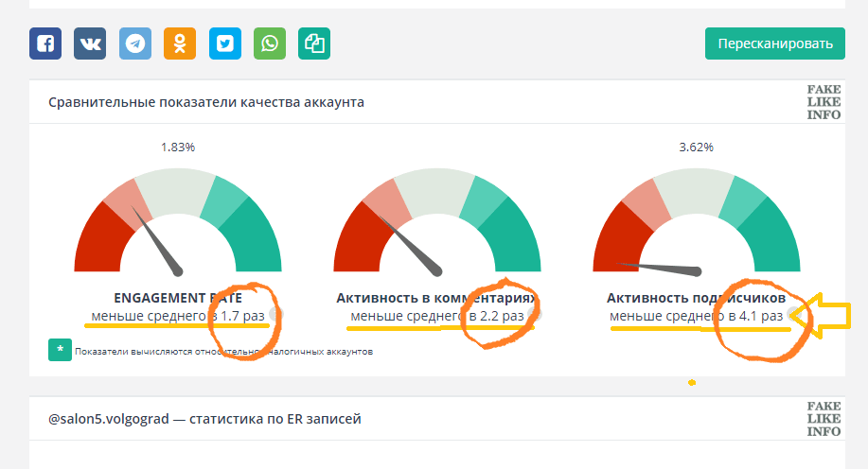Image resolution: width=868 pixels, height=469 pixels.
Task: Share the report on Facebook
Action: 45,43
